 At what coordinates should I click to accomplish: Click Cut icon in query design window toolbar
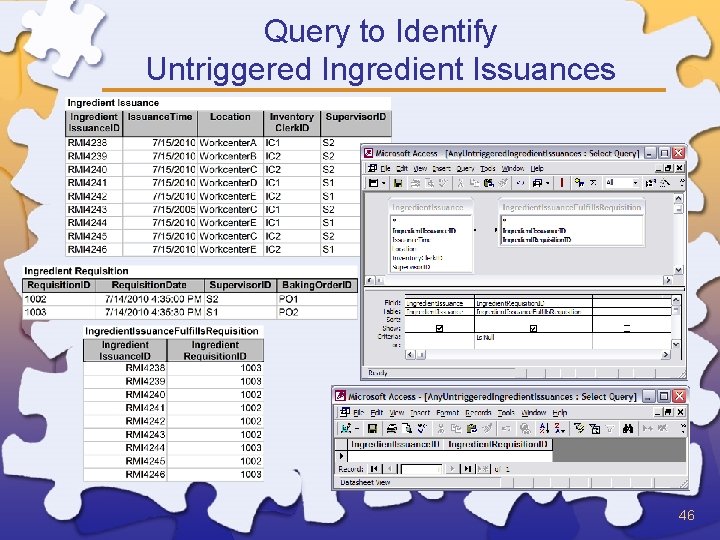click(460, 183)
